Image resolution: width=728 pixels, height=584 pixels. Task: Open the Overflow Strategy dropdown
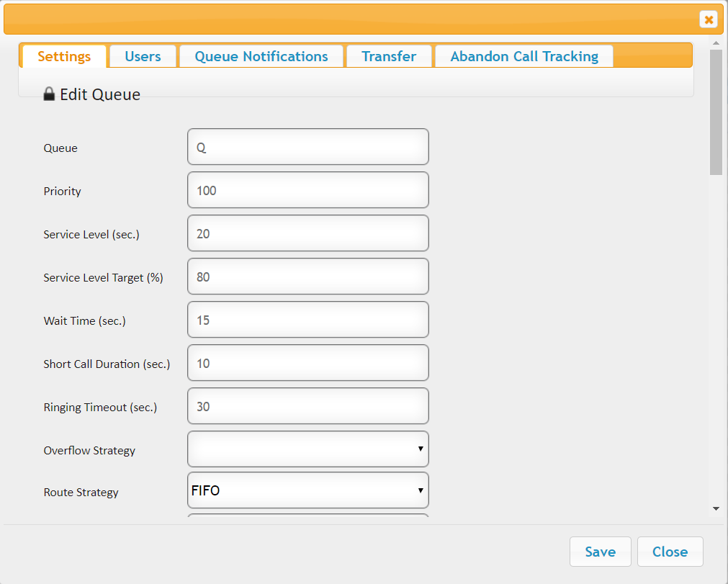click(x=307, y=449)
